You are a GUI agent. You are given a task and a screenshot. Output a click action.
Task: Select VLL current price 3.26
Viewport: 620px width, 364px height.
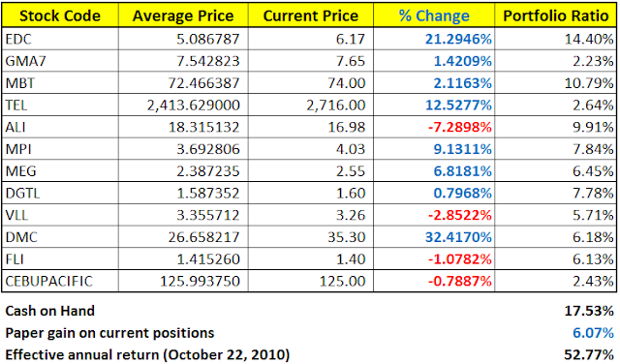tap(311, 215)
